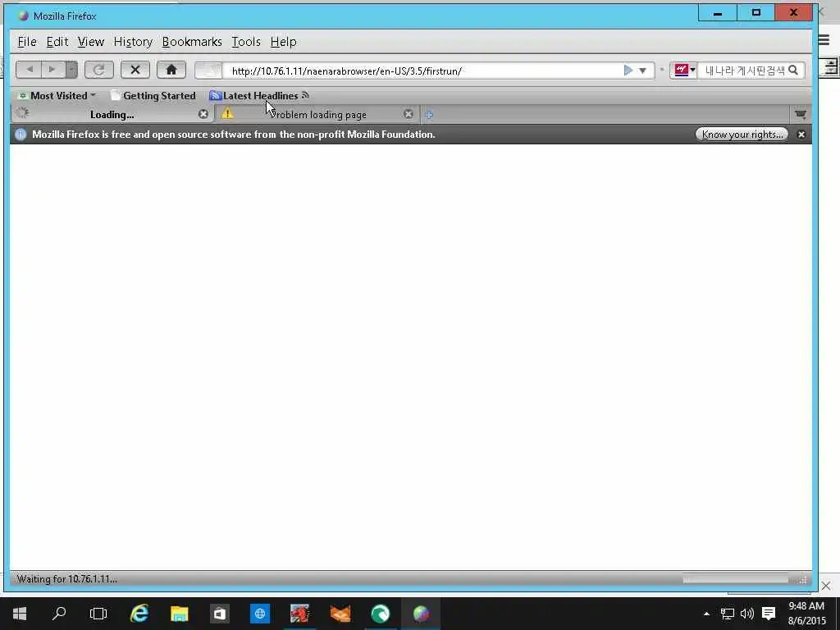Open the Action Center notifications icon
This screenshot has height=630, width=840.
[769, 614]
